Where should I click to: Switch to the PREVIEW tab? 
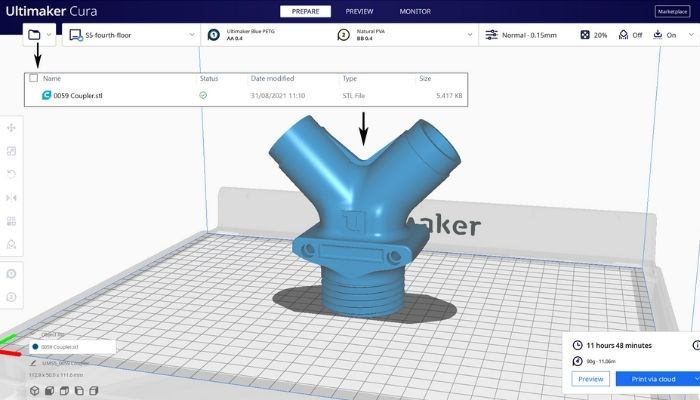tap(359, 12)
